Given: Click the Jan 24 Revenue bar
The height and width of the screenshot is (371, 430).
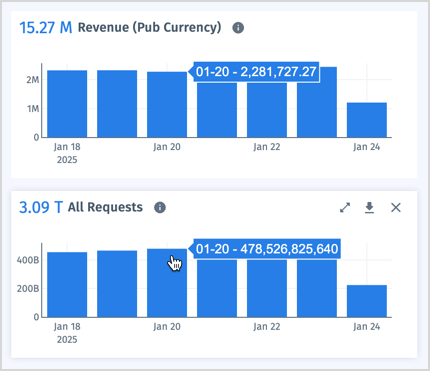Looking at the screenshot, I should tap(367, 120).
